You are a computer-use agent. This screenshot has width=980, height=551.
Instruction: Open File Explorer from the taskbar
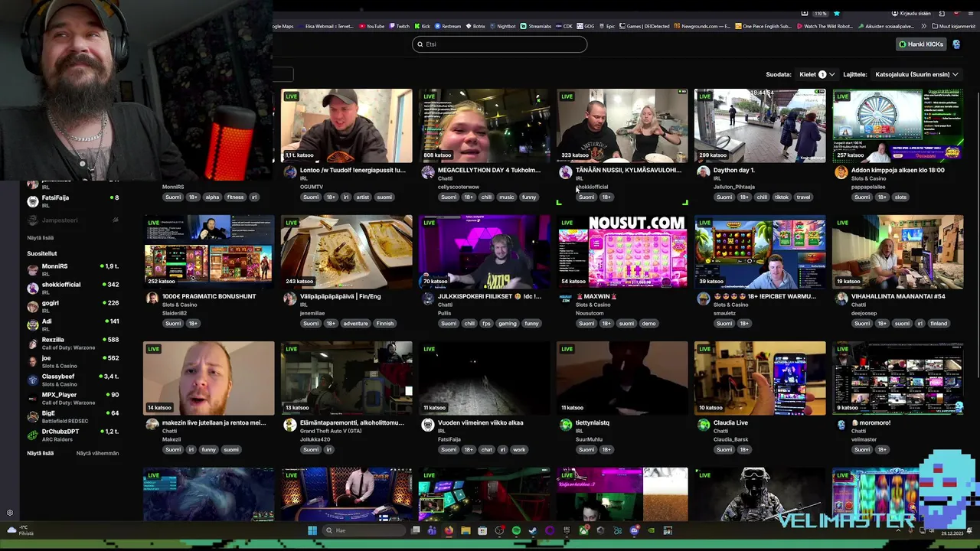click(x=465, y=530)
